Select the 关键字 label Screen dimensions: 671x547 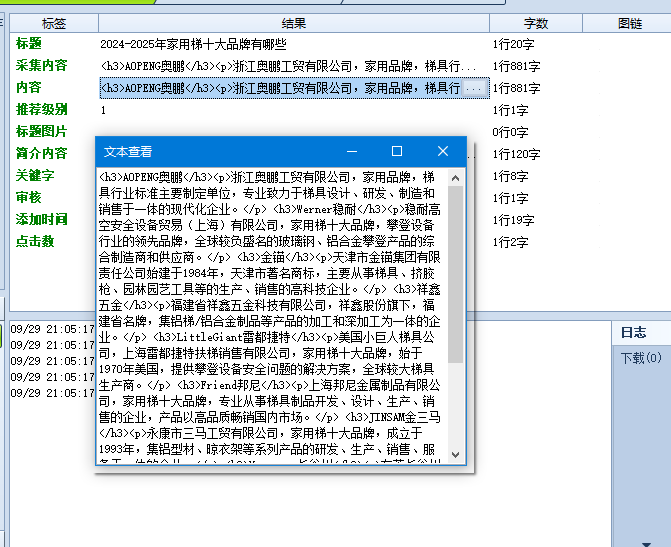[x=35, y=175]
